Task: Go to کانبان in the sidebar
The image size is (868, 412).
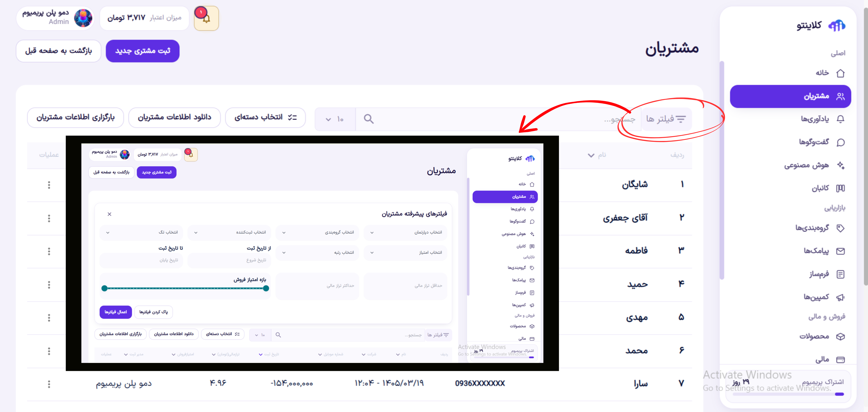Action: (x=790, y=188)
